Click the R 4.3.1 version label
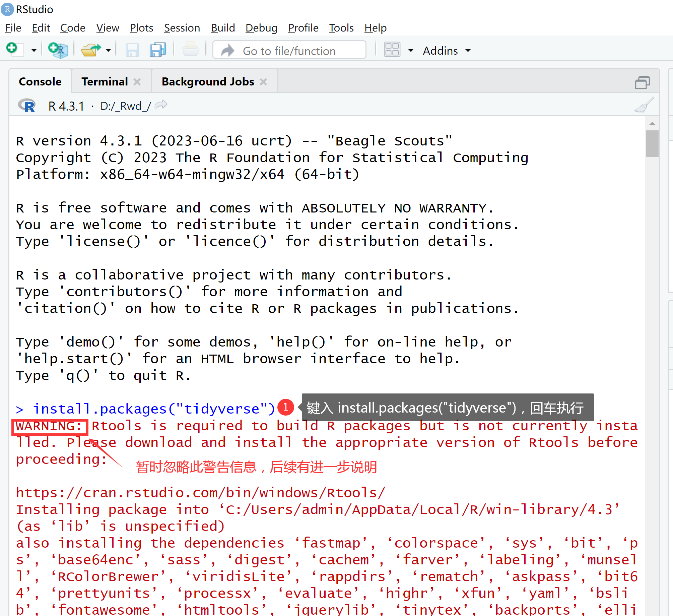The width and height of the screenshot is (673, 616). tap(66, 106)
